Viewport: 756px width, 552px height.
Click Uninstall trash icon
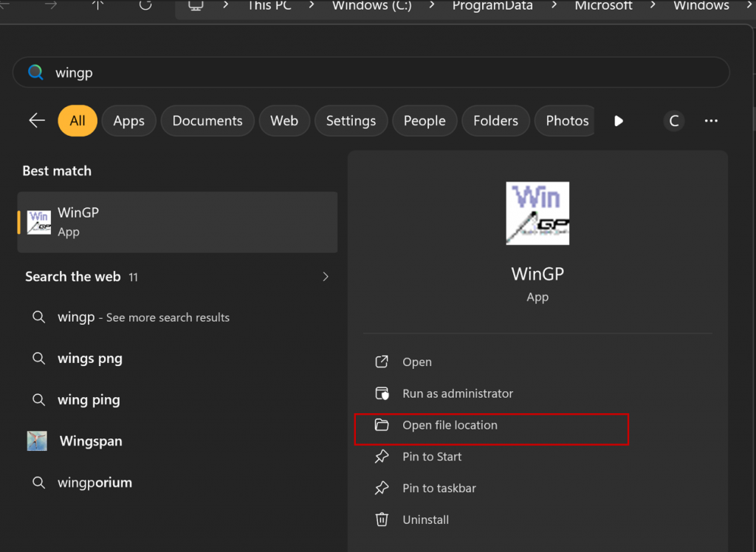(x=382, y=520)
